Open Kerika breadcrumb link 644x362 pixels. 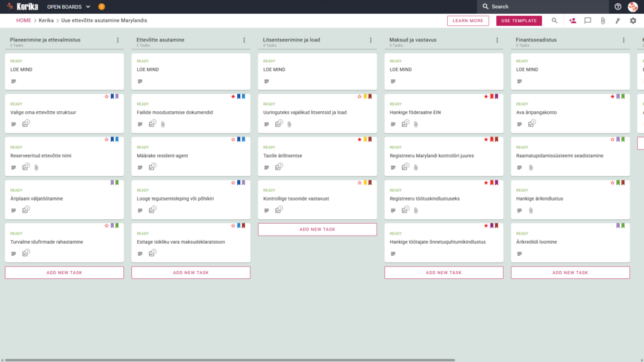pyautogui.click(x=46, y=21)
